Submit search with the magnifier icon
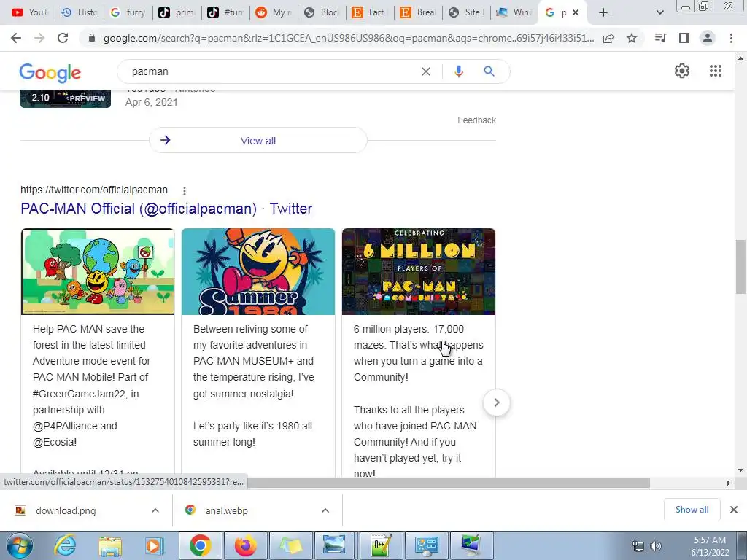 point(489,71)
